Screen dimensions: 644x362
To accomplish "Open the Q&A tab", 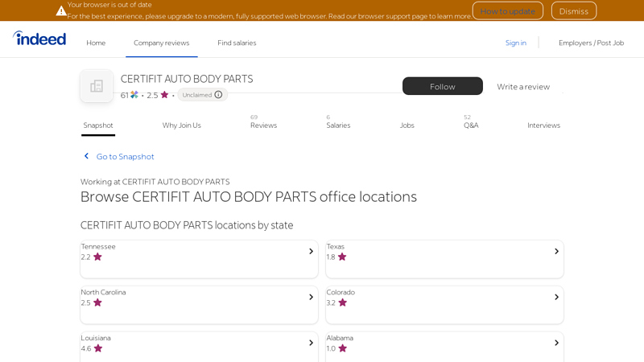I will tap(471, 125).
